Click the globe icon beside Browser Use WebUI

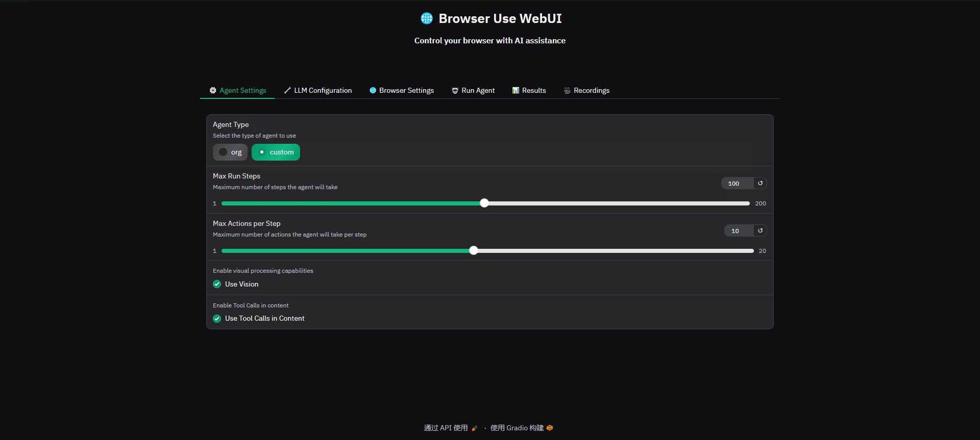pos(427,18)
